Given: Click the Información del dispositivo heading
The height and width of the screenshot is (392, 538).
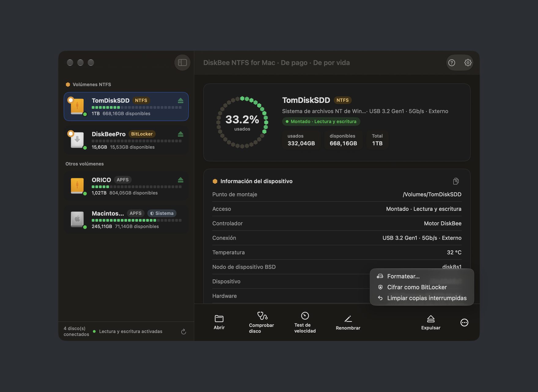Looking at the screenshot, I should (256, 181).
